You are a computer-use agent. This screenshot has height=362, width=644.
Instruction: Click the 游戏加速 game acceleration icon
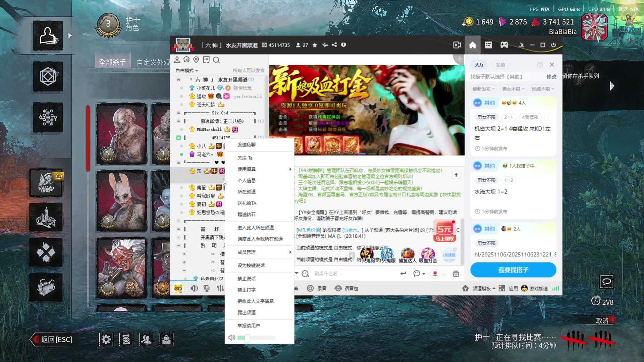pos(524,288)
